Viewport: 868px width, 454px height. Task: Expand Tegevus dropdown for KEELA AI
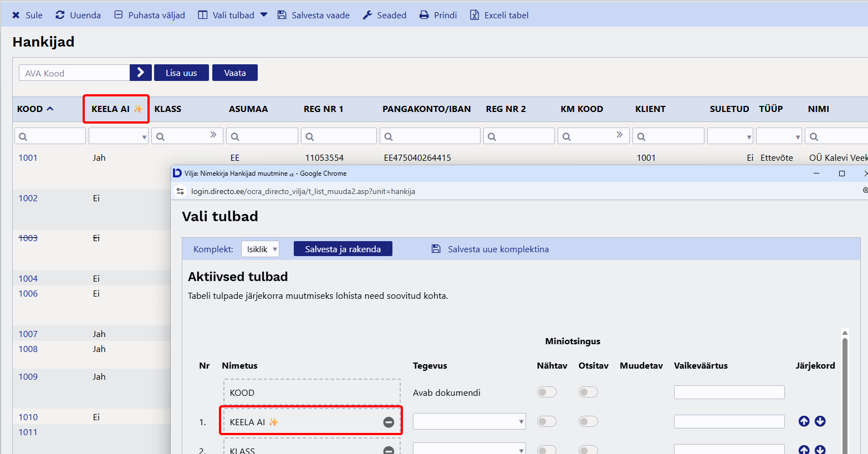tap(469, 422)
